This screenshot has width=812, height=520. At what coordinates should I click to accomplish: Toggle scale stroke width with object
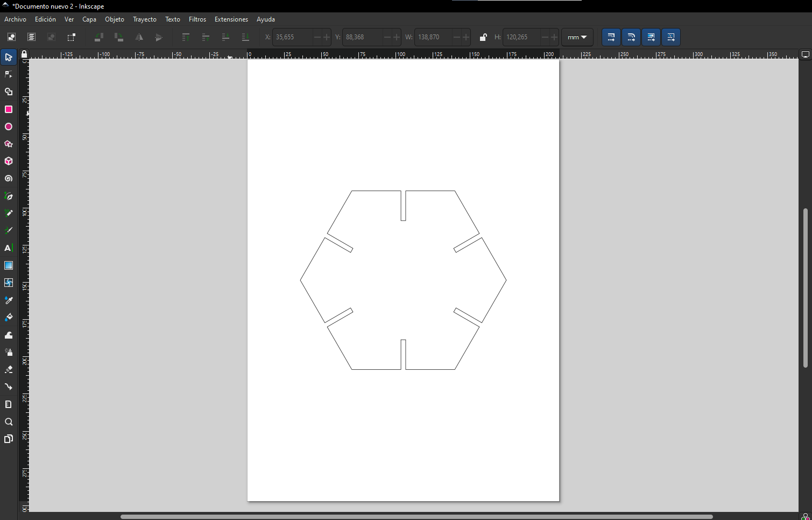pyautogui.click(x=611, y=37)
